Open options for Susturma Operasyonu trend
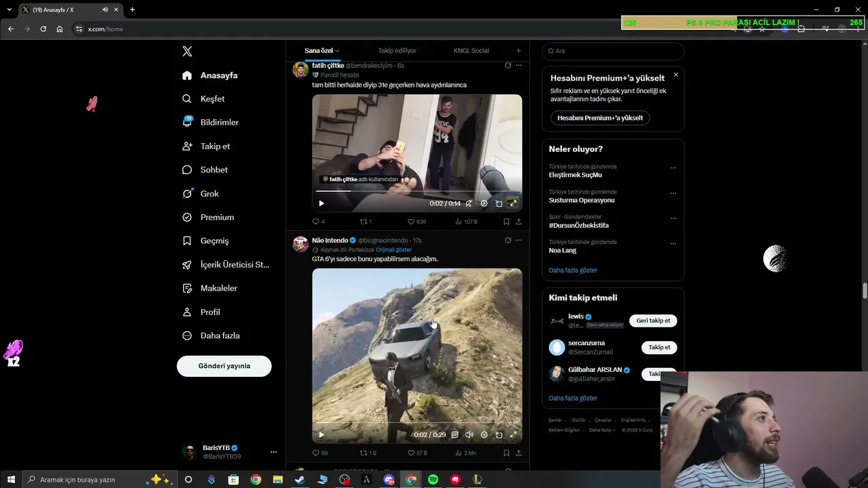Screen dimensions: 868x488 click(x=673, y=193)
